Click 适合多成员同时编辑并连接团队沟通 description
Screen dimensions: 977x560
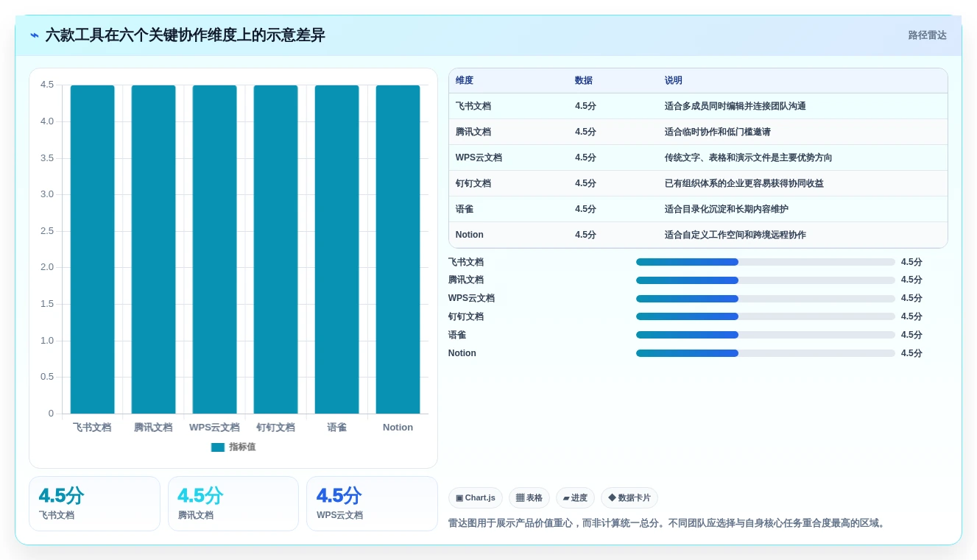[736, 106]
